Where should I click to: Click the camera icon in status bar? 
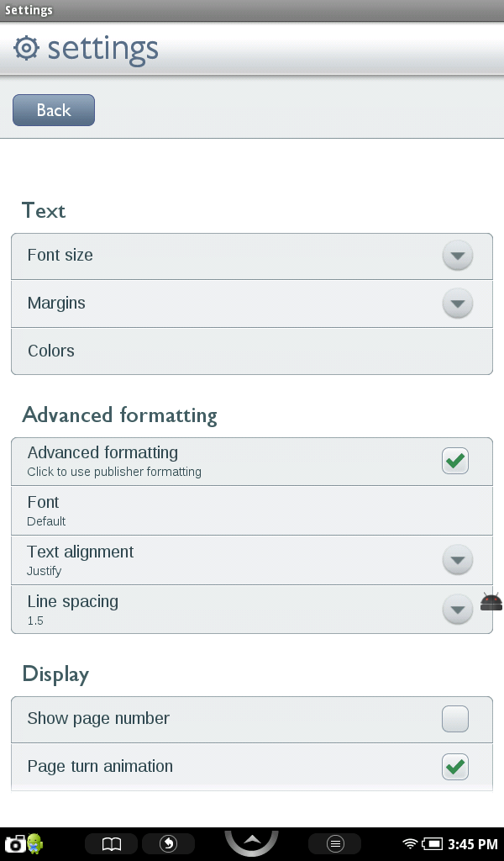click(14, 843)
